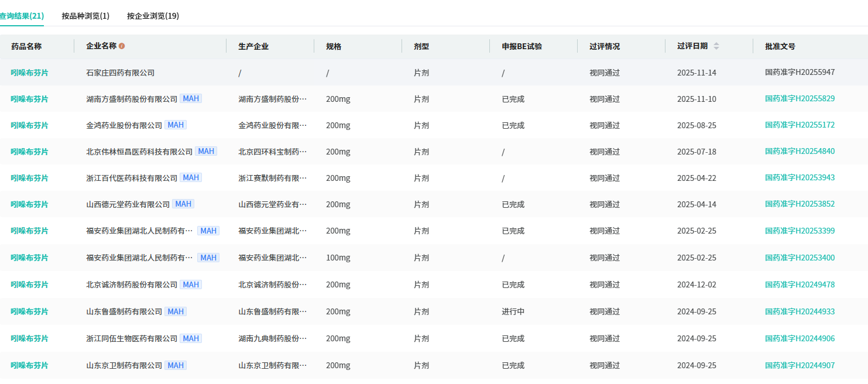Viewport: 868px width, 384px height.
Task: Open approval number 国药准字H20244933
Action: point(800,311)
